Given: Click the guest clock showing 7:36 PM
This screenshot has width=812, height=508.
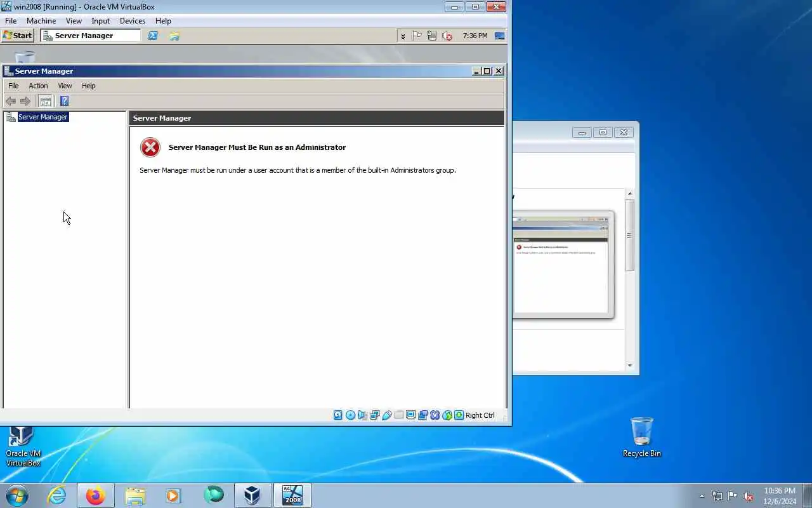Looking at the screenshot, I should tap(475, 36).
